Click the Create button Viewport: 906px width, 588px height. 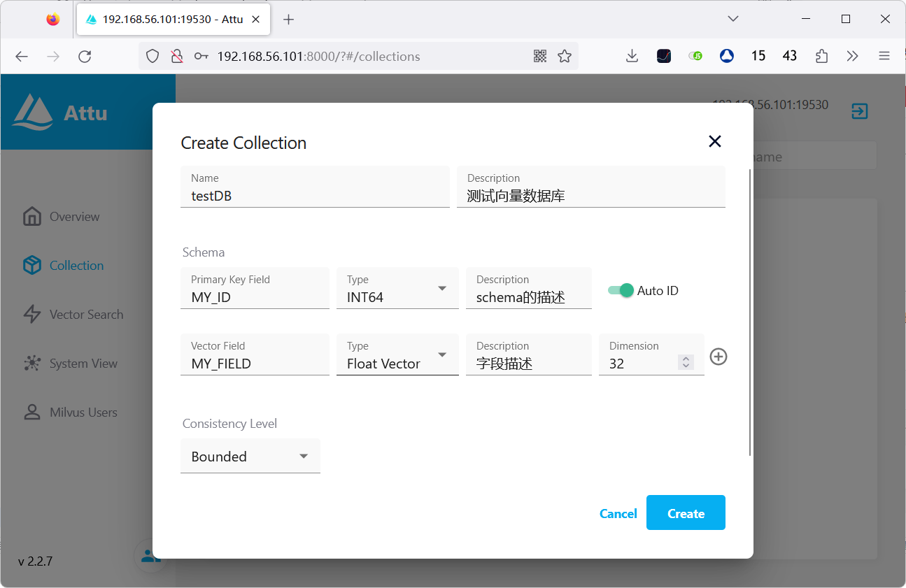pyautogui.click(x=686, y=513)
